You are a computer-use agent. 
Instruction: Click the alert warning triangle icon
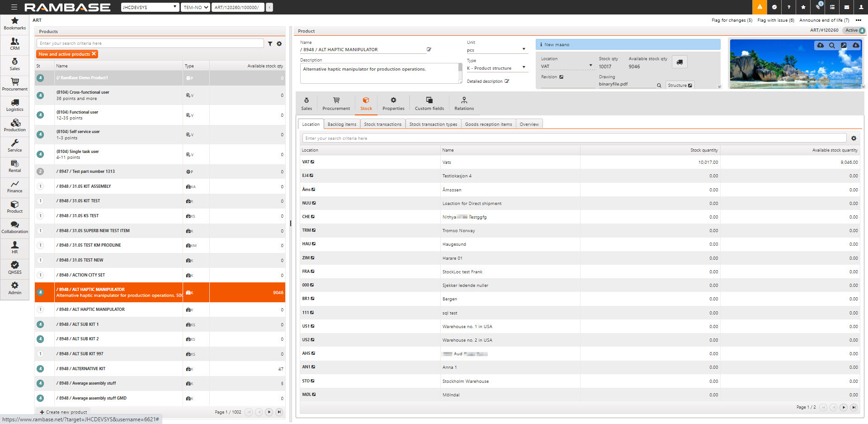[x=759, y=7]
